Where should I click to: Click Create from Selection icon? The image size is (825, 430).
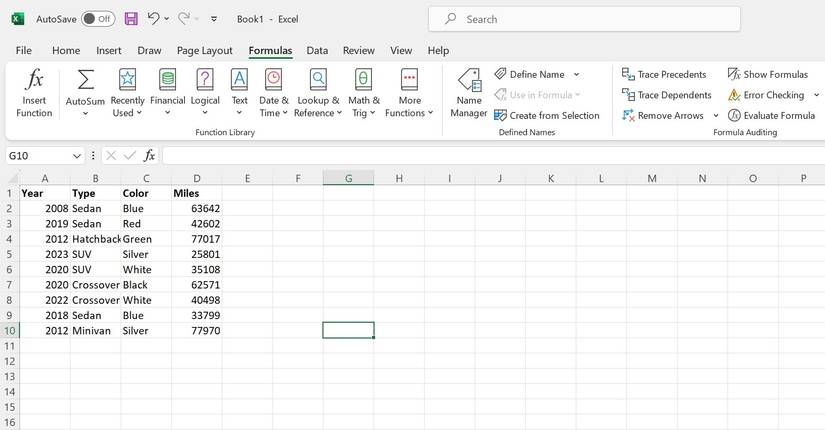click(500, 115)
